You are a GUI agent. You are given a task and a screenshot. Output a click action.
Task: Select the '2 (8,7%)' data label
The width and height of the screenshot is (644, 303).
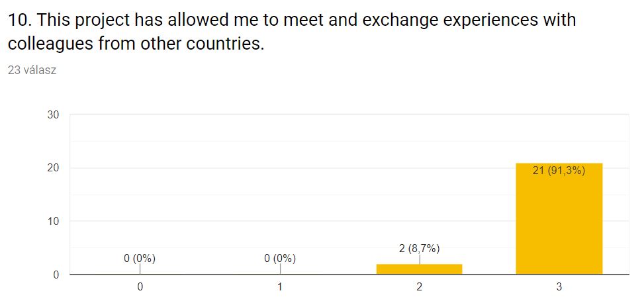click(x=420, y=248)
